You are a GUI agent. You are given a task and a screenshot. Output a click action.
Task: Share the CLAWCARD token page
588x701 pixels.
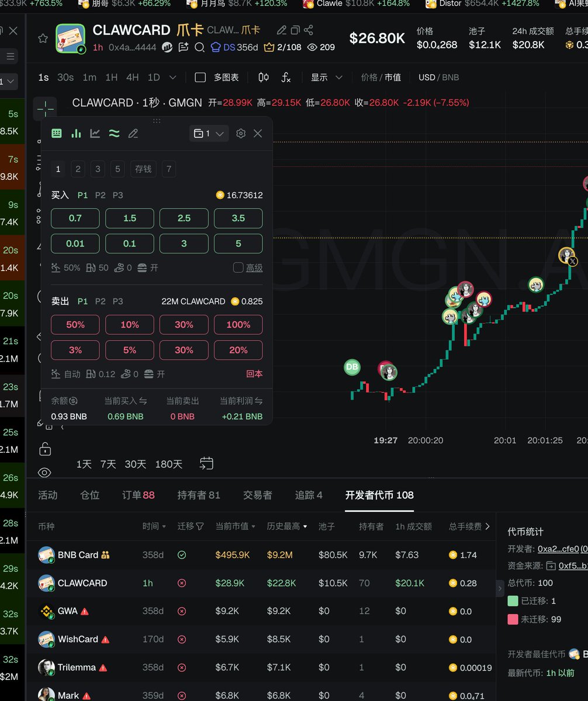tap(309, 30)
